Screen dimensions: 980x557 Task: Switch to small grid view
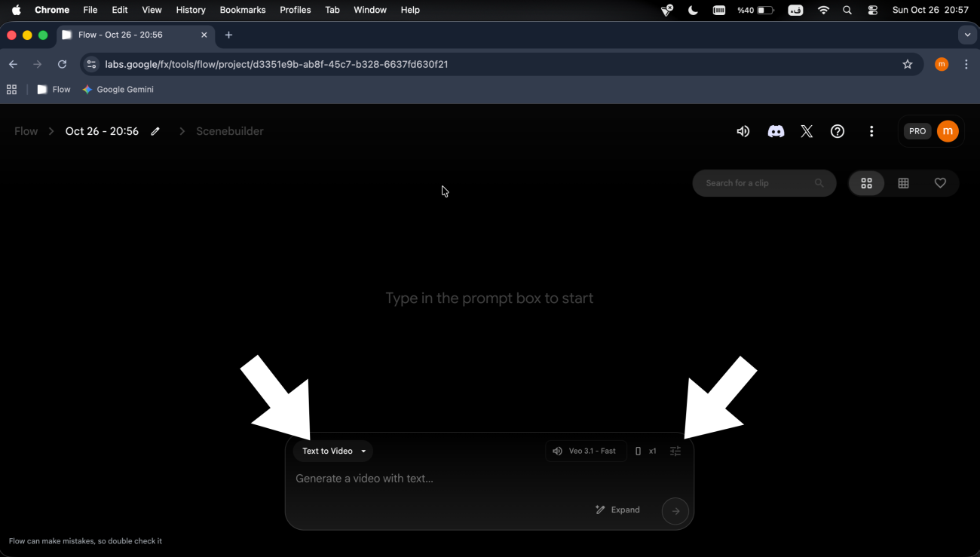click(903, 183)
